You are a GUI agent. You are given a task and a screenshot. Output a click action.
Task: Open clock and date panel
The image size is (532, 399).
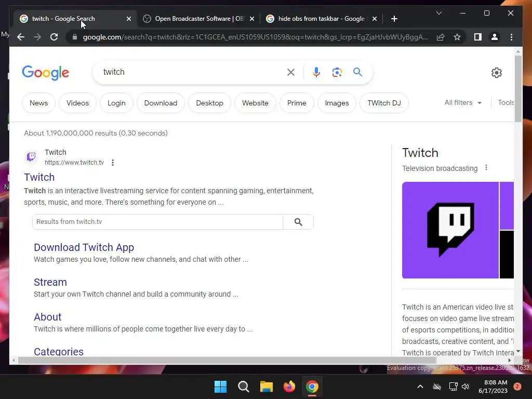point(493,387)
